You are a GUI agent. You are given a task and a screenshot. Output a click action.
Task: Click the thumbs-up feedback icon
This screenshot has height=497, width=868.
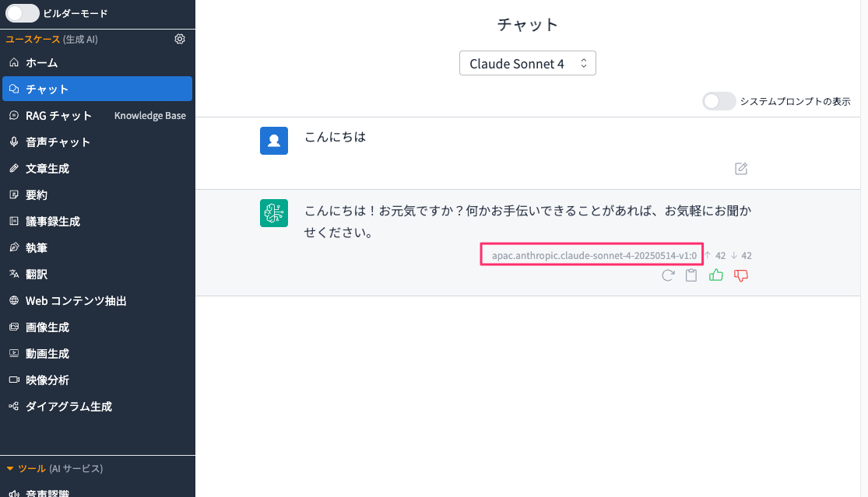715,275
